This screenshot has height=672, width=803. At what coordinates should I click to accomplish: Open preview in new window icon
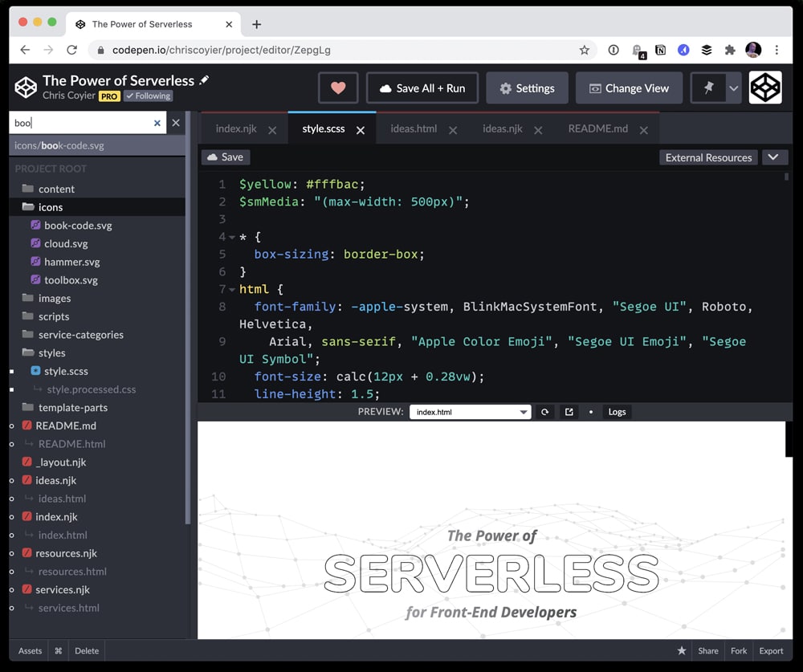pyautogui.click(x=569, y=412)
